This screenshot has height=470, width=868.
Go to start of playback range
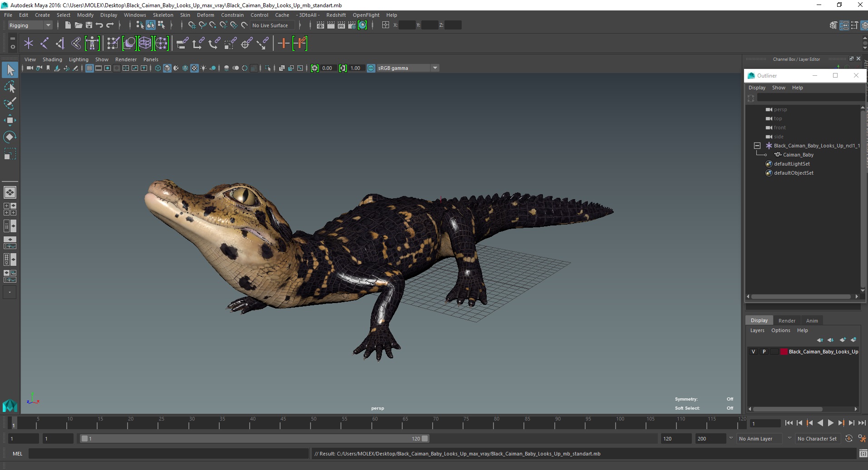click(x=789, y=423)
